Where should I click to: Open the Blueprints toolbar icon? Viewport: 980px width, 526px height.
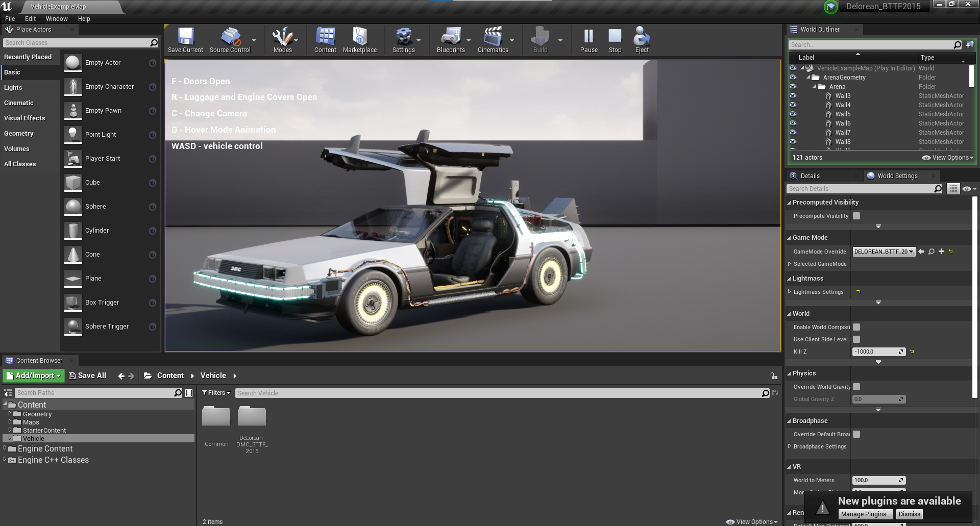click(451, 40)
